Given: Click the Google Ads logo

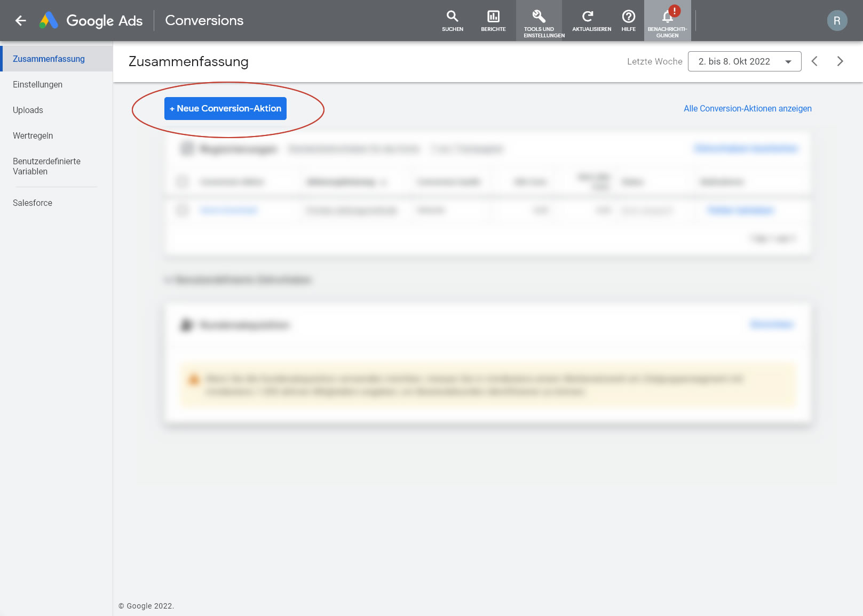Looking at the screenshot, I should (49, 21).
